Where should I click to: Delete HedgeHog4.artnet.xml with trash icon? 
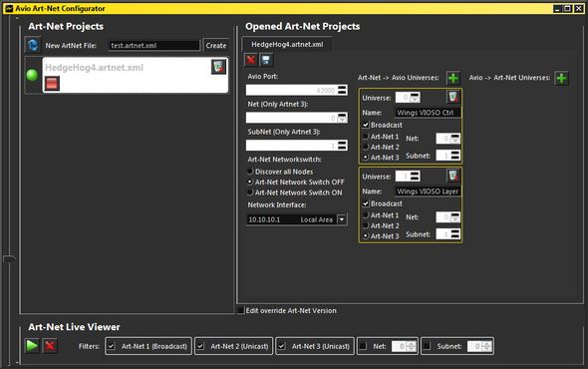218,67
